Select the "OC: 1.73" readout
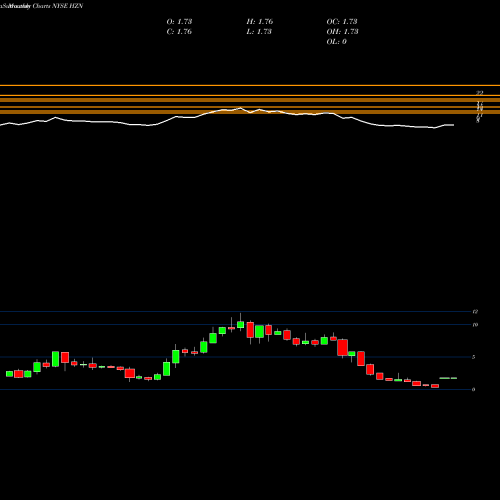The height and width of the screenshot is (500, 500). click(342, 21)
